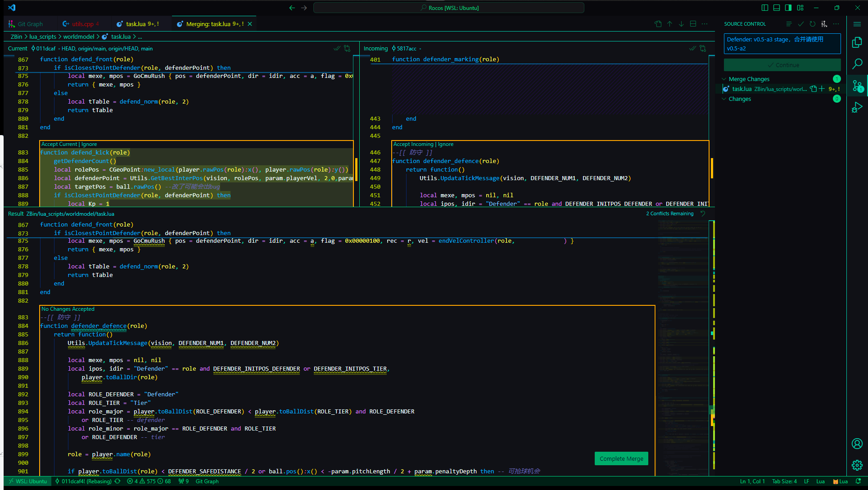Screen dimensions: 868x490
Task: Click the Rocos command center search box
Action: coord(448,8)
